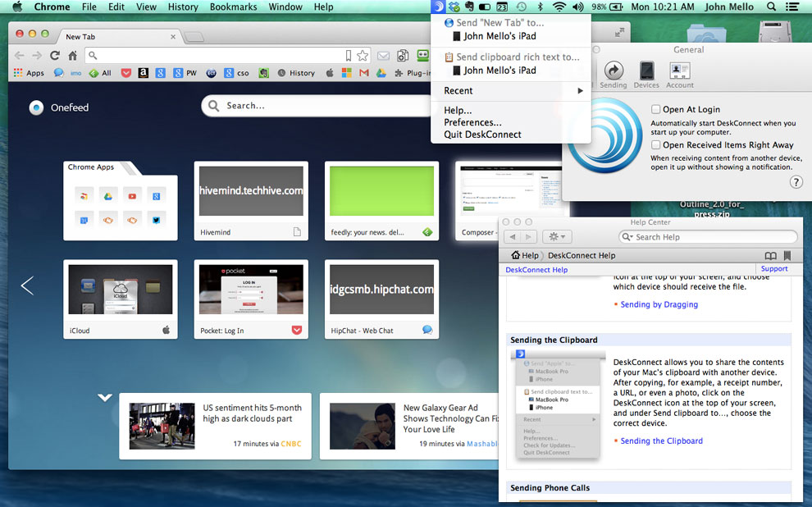Open the iCloud tile

pyautogui.click(x=120, y=299)
